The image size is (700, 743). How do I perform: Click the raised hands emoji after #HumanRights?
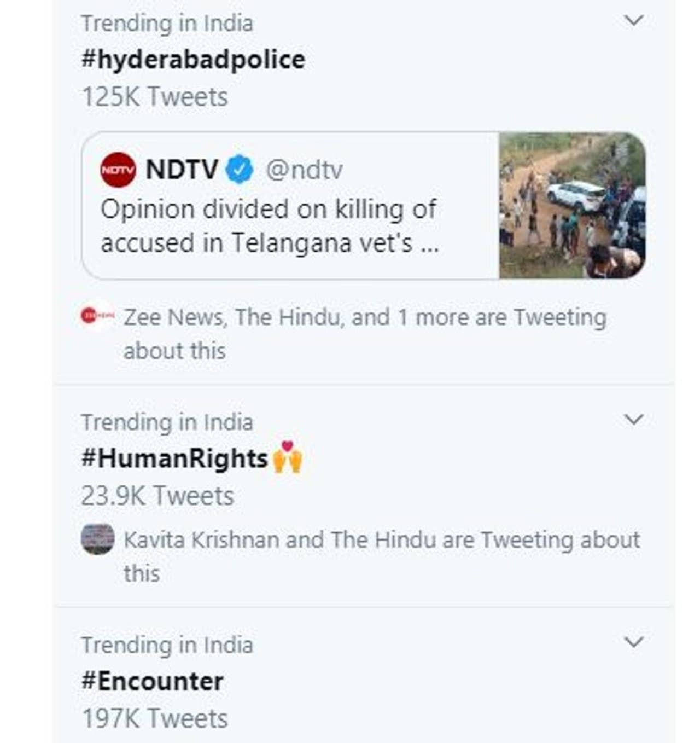pos(287,457)
